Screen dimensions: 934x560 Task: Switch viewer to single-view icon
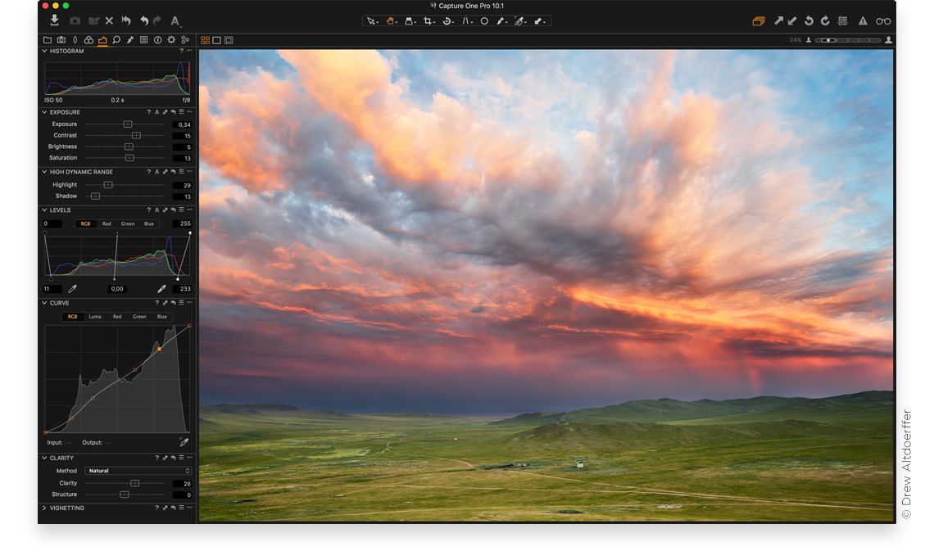217,40
